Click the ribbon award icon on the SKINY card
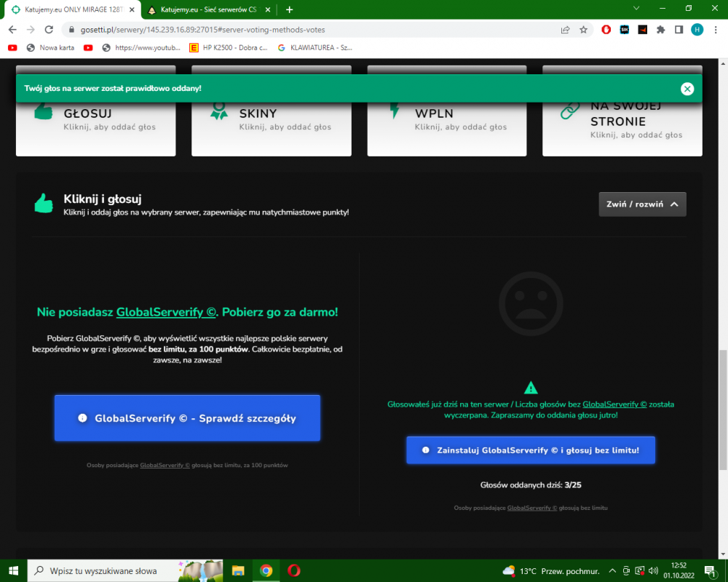728x582 pixels. (x=219, y=111)
